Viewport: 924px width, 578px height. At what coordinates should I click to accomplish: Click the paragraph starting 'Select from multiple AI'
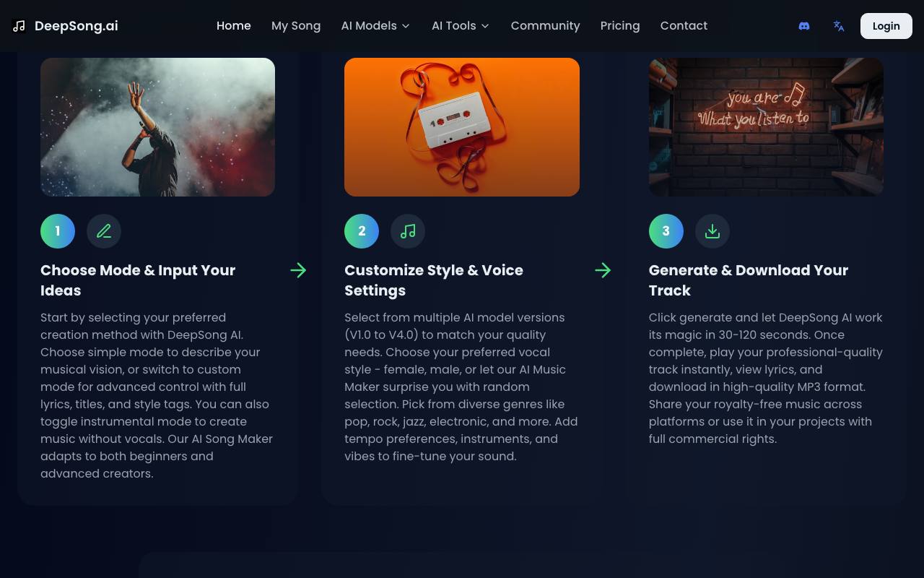click(x=462, y=387)
